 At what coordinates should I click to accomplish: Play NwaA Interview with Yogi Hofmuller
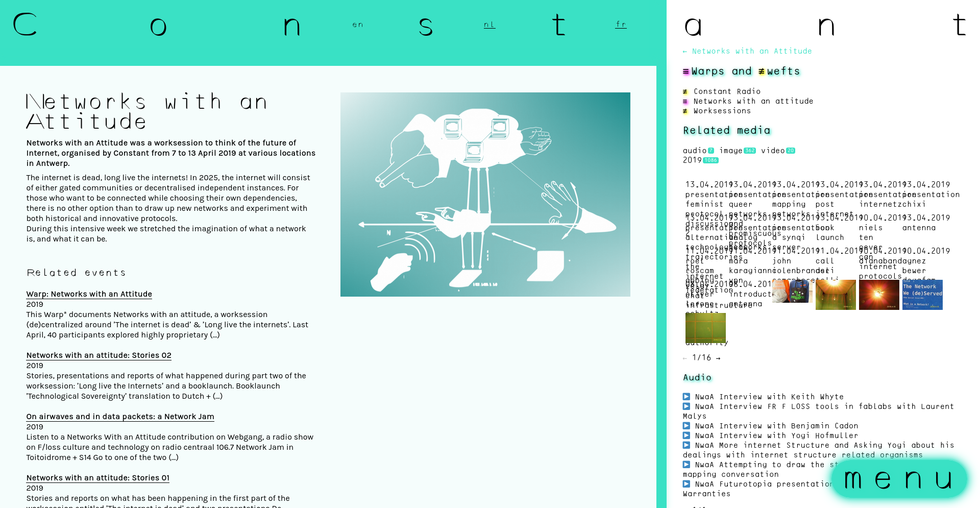[687, 436]
